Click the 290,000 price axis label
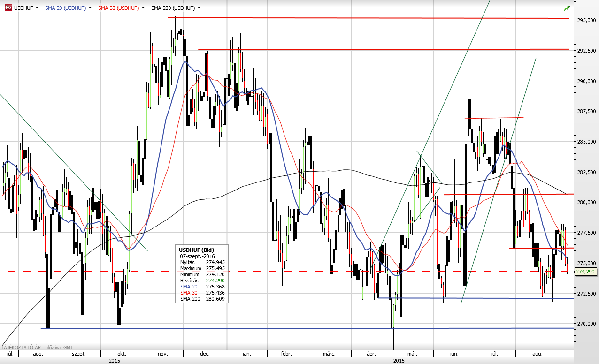The width and height of the screenshot is (599, 364). pyautogui.click(x=587, y=81)
